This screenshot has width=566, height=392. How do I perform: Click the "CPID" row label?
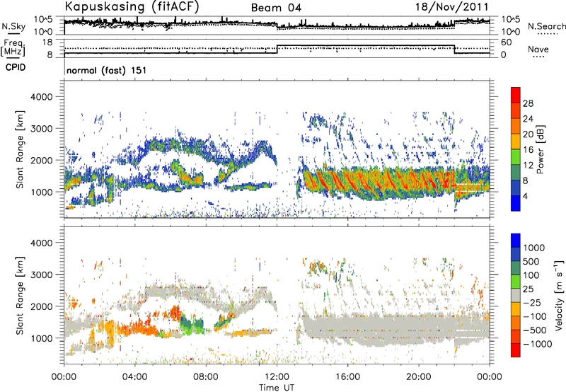(16, 67)
